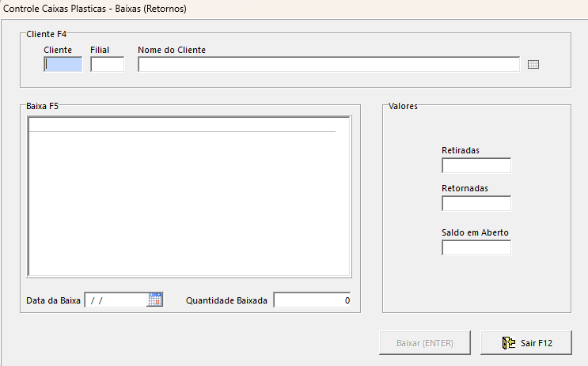The image size is (588, 366).
Task: Click the Controle Caixas Plasticas title bar
Action: (x=95, y=9)
